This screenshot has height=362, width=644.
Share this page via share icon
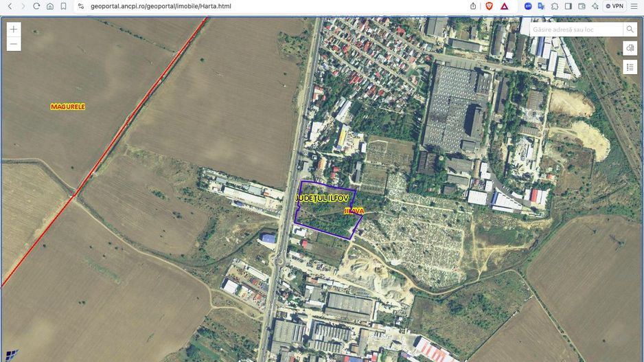[x=473, y=6]
